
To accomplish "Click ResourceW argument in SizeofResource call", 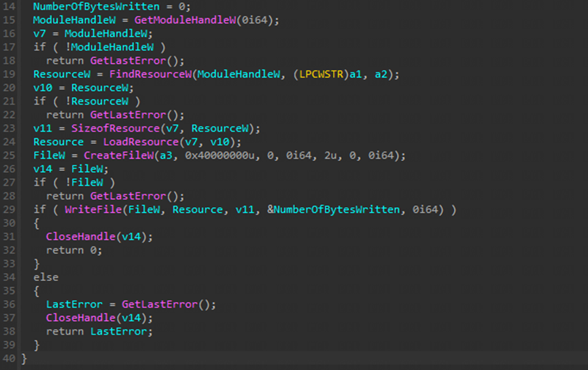I will pos(220,128).
